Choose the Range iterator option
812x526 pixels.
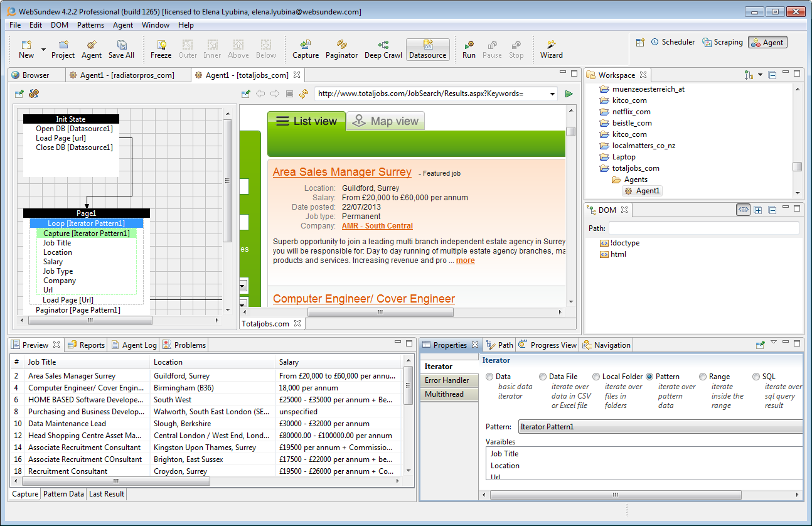click(703, 377)
